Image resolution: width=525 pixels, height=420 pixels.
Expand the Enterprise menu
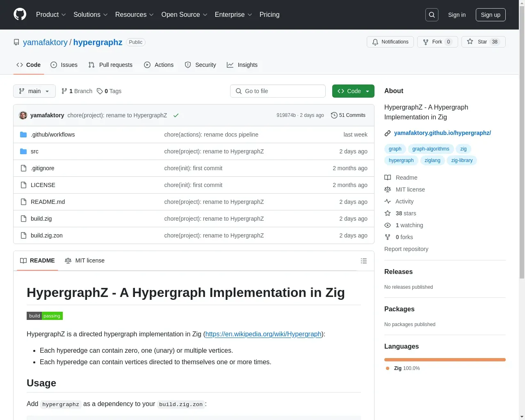234,15
